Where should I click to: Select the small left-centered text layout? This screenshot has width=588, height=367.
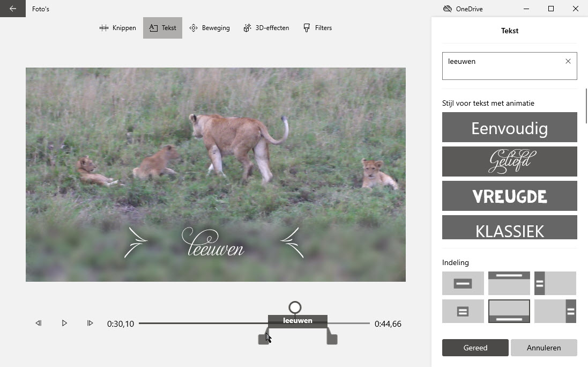463,311
